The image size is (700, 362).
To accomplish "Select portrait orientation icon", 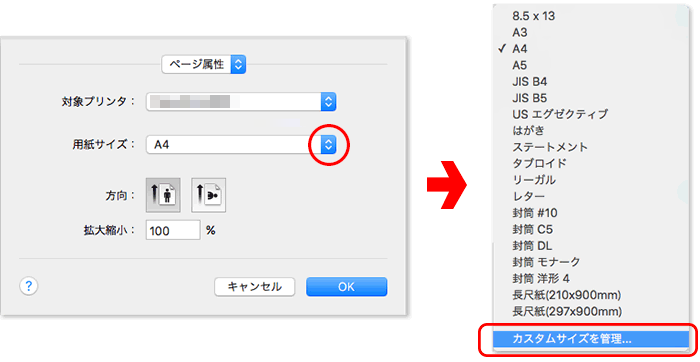I will click(163, 195).
